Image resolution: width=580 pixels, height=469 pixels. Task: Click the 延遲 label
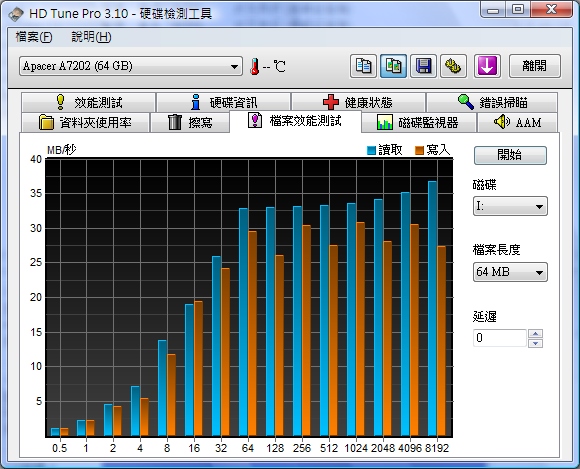tap(485, 317)
